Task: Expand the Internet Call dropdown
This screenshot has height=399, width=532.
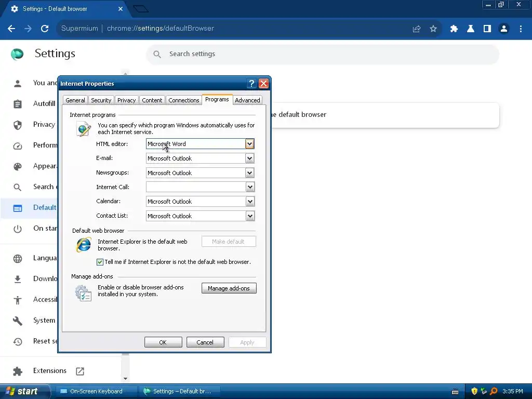Action: click(250, 187)
